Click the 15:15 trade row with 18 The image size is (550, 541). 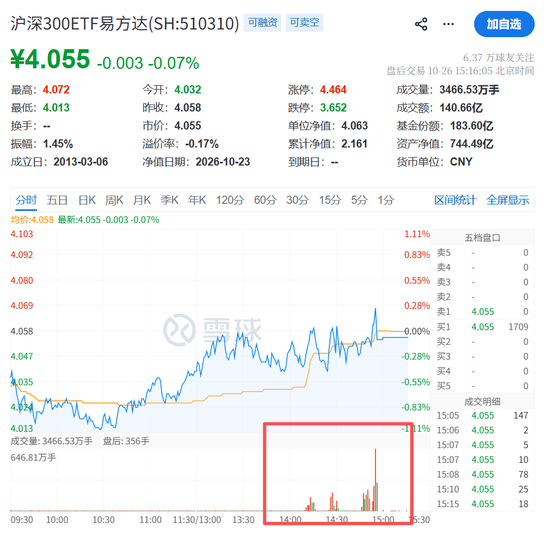tap(482, 504)
